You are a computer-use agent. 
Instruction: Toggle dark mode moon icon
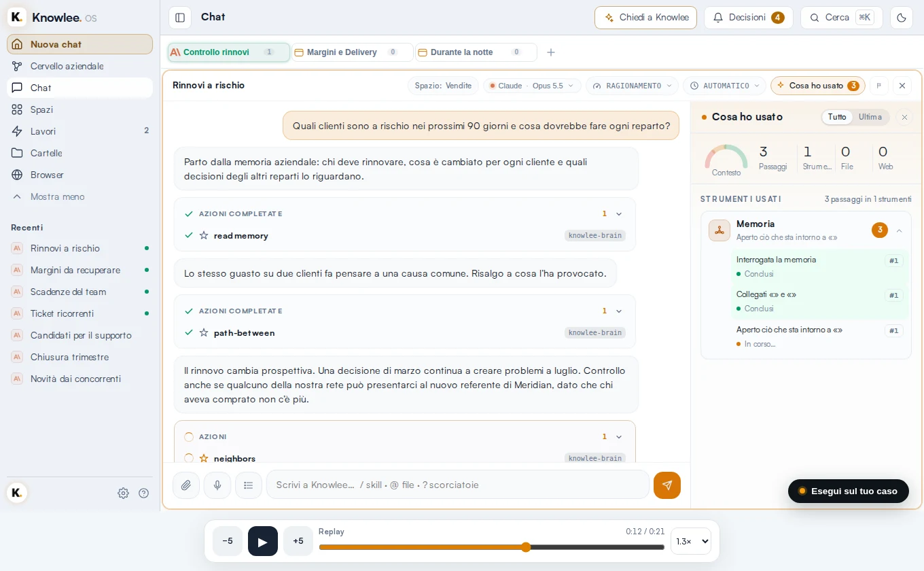(902, 18)
